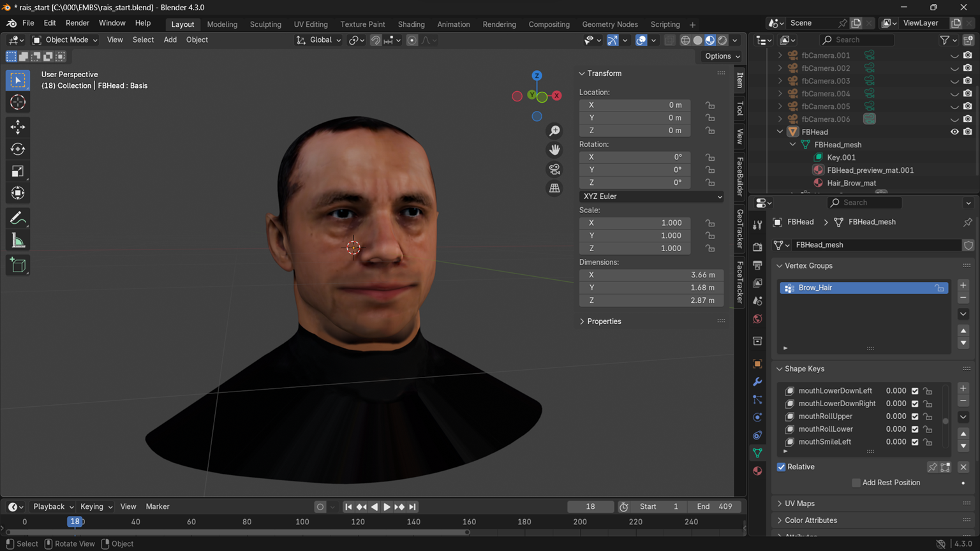Click the mouthRollLower value slider
Image resolution: width=980 pixels, height=551 pixels.
pyautogui.click(x=895, y=429)
